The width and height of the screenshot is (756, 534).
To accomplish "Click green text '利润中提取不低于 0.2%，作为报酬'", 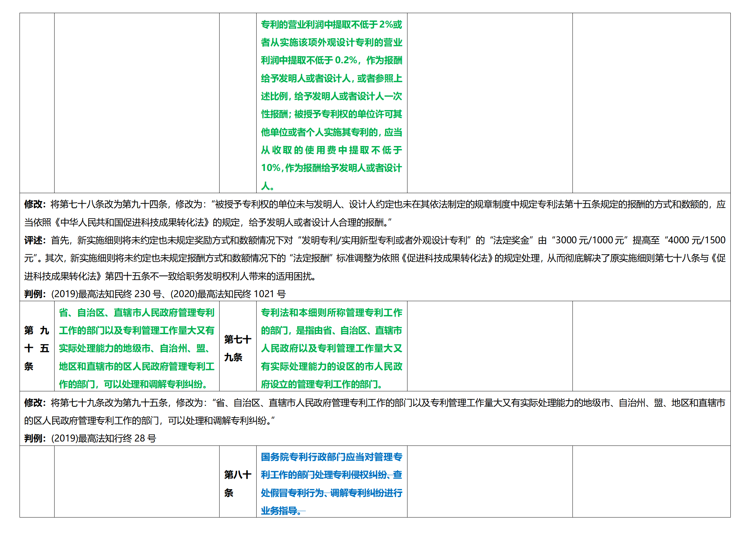I will [x=332, y=60].
